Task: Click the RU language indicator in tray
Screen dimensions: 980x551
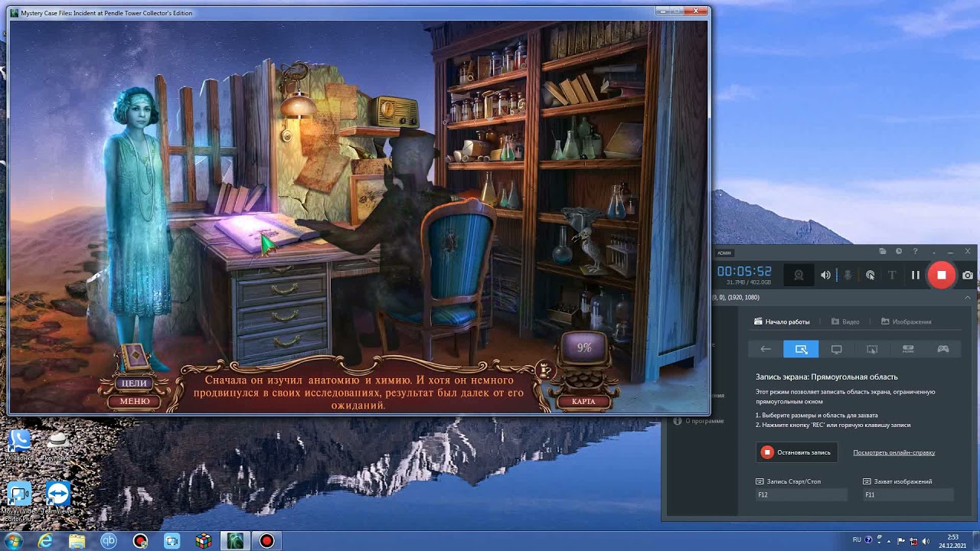Action: pos(857,540)
